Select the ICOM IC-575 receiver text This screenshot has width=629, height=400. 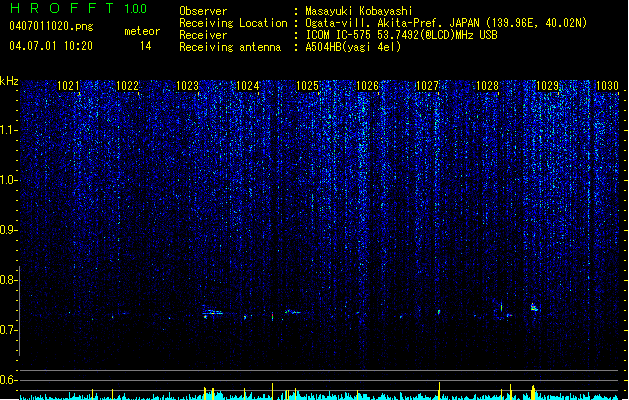[x=402, y=35]
